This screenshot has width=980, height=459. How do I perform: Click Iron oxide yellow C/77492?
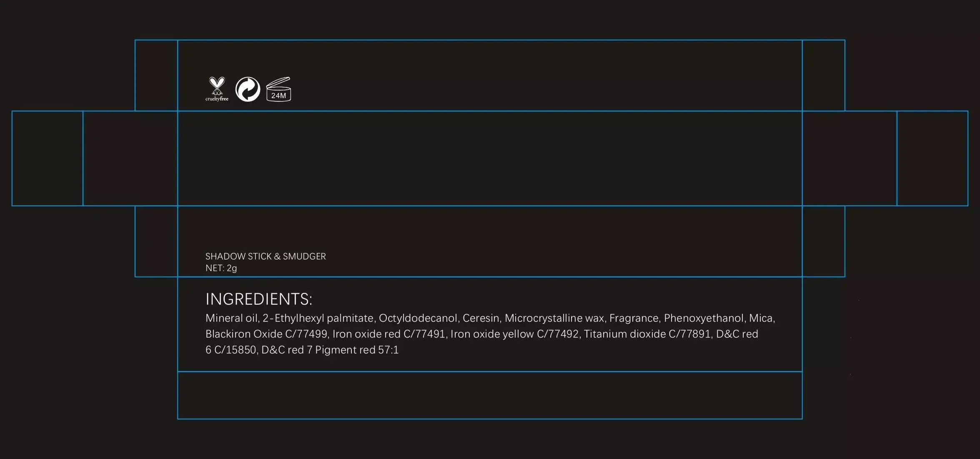point(514,334)
